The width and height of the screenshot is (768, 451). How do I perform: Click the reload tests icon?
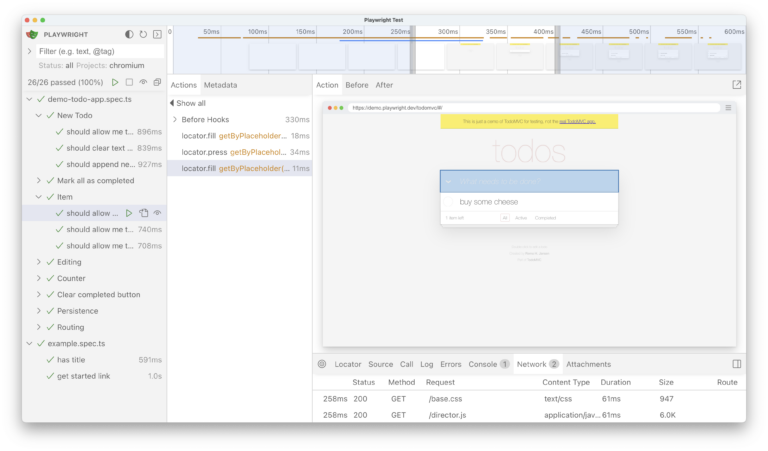coord(143,34)
